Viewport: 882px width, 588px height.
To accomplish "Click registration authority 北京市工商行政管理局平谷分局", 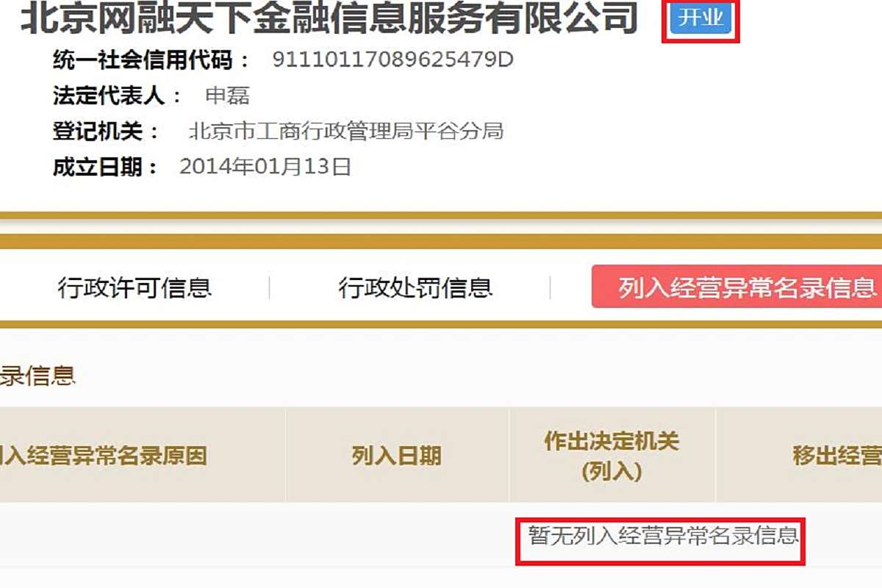I will (x=346, y=132).
